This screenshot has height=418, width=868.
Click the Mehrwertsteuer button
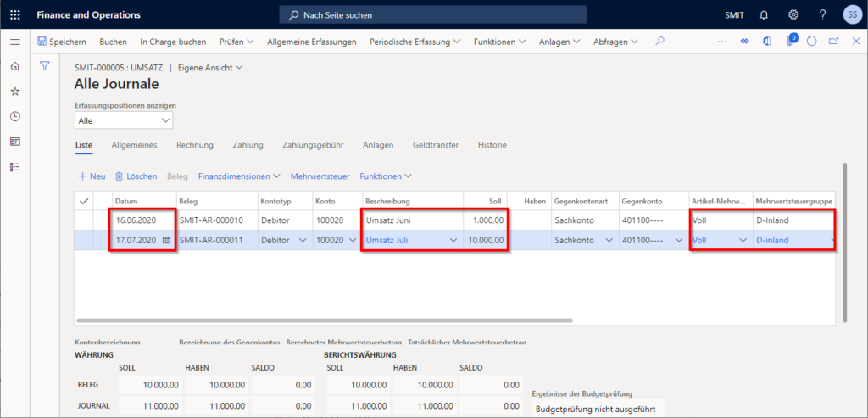320,176
